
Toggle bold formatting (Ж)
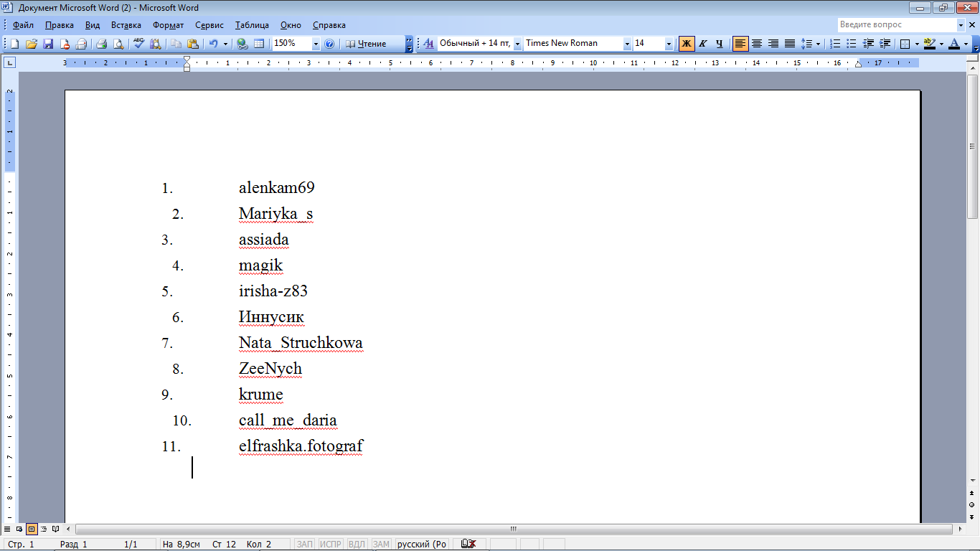coord(687,44)
